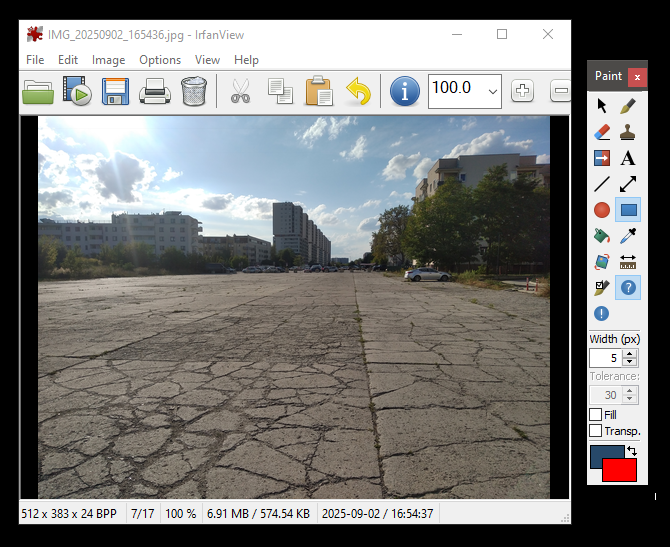Decrease the Width (px) spinner value
This screenshot has width=670, height=547.
pyautogui.click(x=629, y=362)
